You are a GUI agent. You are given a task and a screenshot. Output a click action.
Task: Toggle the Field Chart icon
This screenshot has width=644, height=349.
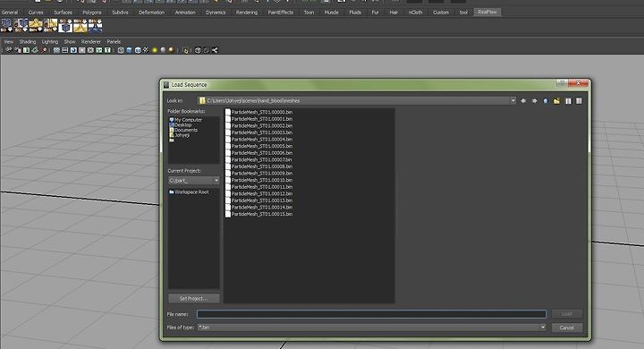click(90, 50)
